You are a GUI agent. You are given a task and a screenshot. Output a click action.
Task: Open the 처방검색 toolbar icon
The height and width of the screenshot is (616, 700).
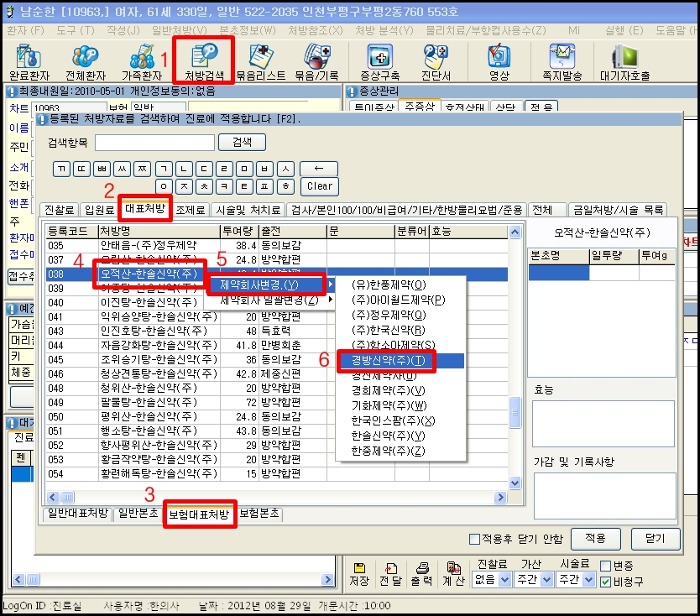205,60
